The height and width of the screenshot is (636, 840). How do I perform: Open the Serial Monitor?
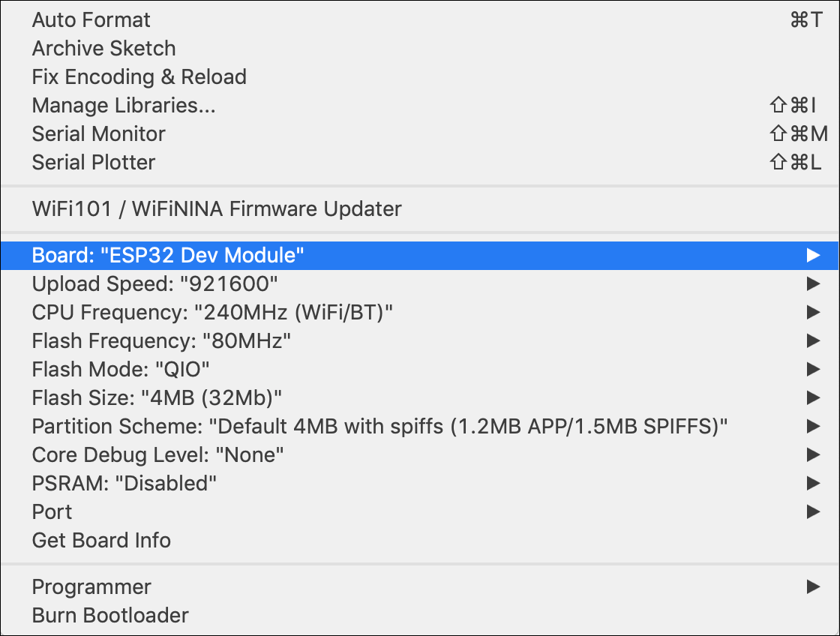coord(419,134)
